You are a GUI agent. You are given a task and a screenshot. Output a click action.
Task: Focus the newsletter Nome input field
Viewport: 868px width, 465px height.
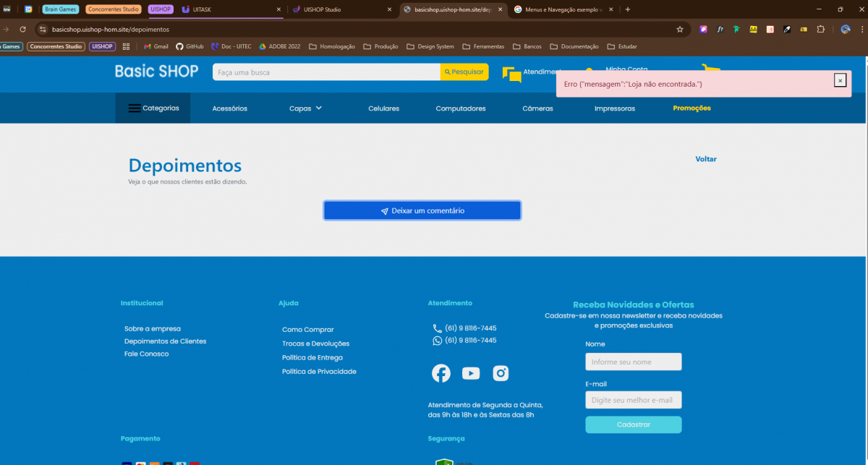(633, 362)
